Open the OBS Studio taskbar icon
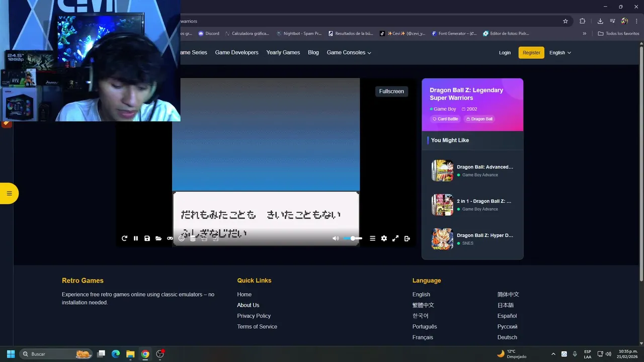Image resolution: width=644 pixels, height=362 pixels. [x=160, y=354]
